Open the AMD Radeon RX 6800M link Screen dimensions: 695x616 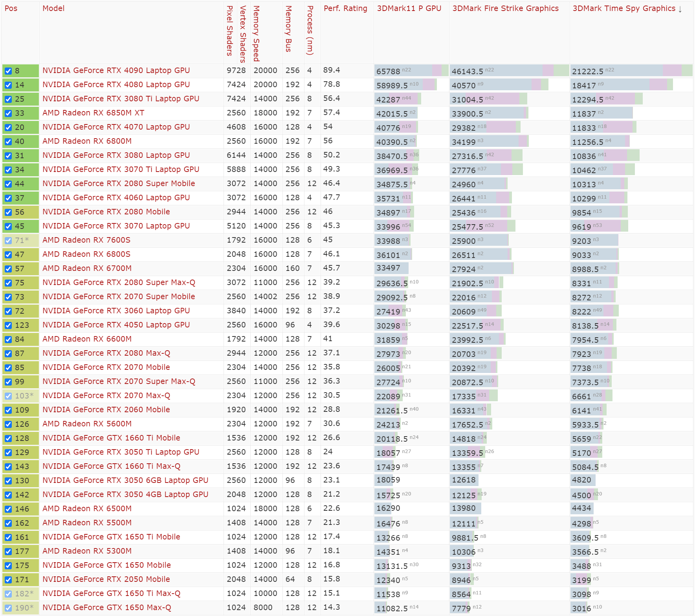[86, 141]
